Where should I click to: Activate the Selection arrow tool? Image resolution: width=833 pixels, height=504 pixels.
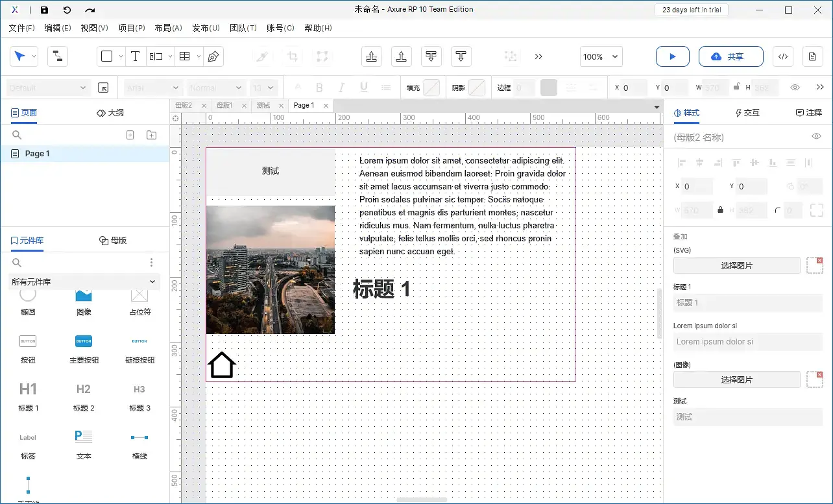point(19,56)
